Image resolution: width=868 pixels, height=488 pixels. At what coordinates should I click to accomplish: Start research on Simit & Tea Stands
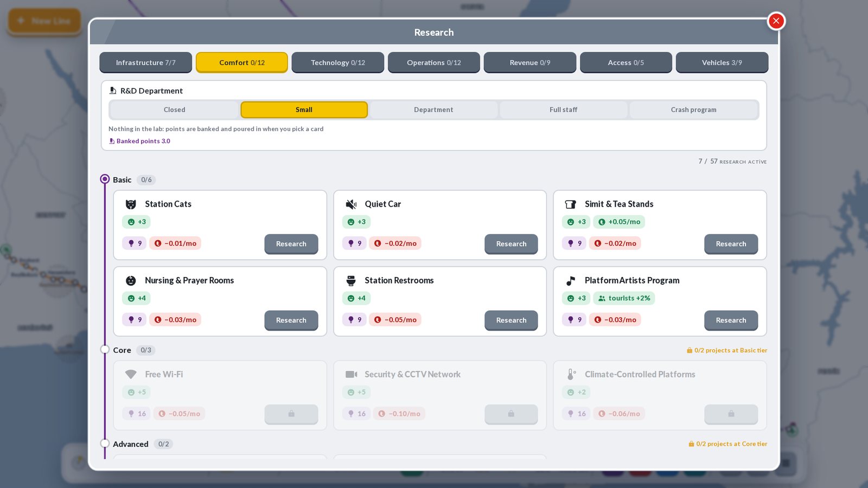click(731, 244)
